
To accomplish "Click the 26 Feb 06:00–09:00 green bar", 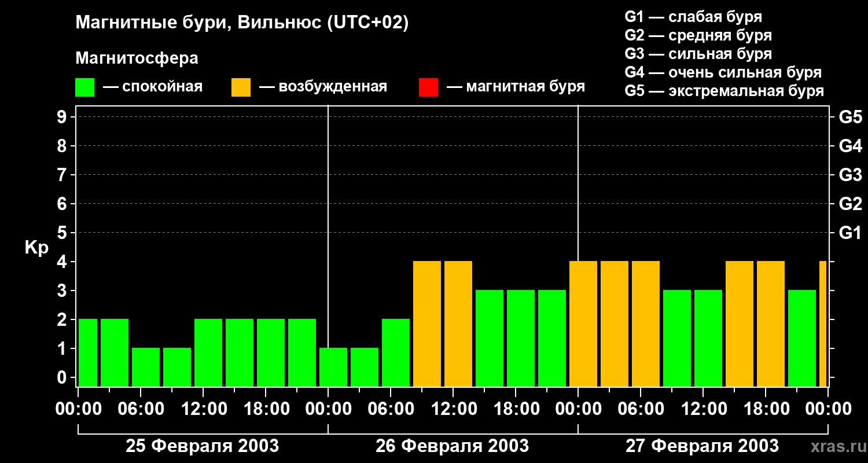I will tap(396, 352).
